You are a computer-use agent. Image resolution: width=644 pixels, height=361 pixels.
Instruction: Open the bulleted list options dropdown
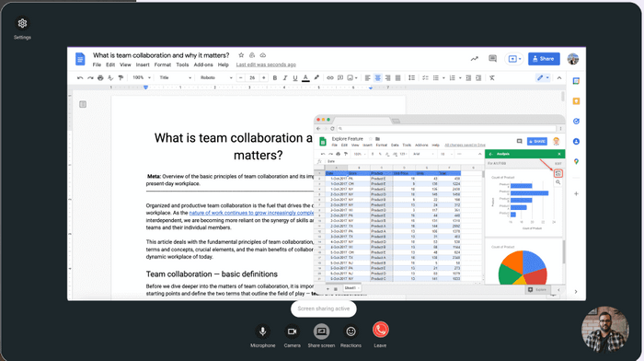443,77
